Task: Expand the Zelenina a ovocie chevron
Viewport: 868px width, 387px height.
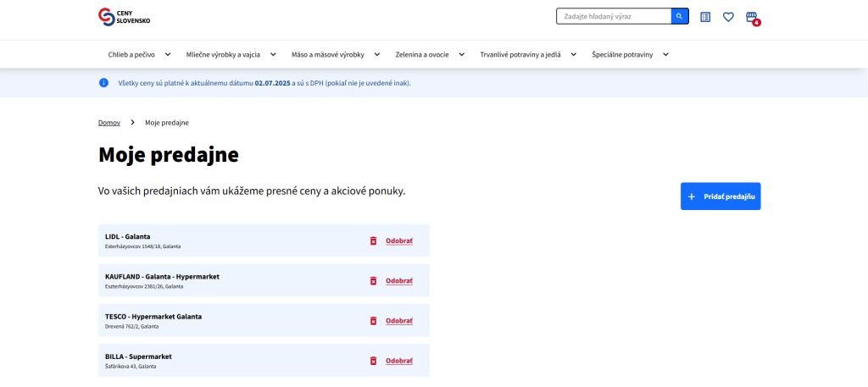Action: coord(462,54)
